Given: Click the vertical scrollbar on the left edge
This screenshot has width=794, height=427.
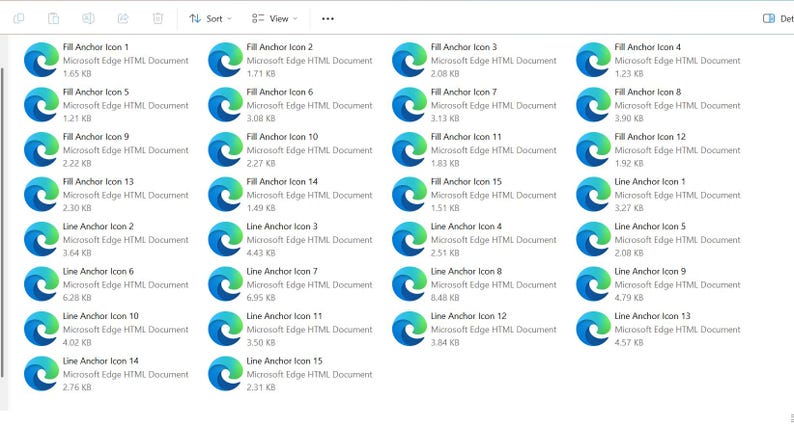Looking at the screenshot, I should click(2, 222).
